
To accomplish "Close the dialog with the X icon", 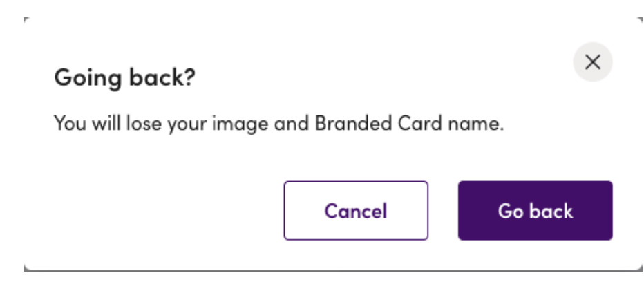I will (x=593, y=62).
